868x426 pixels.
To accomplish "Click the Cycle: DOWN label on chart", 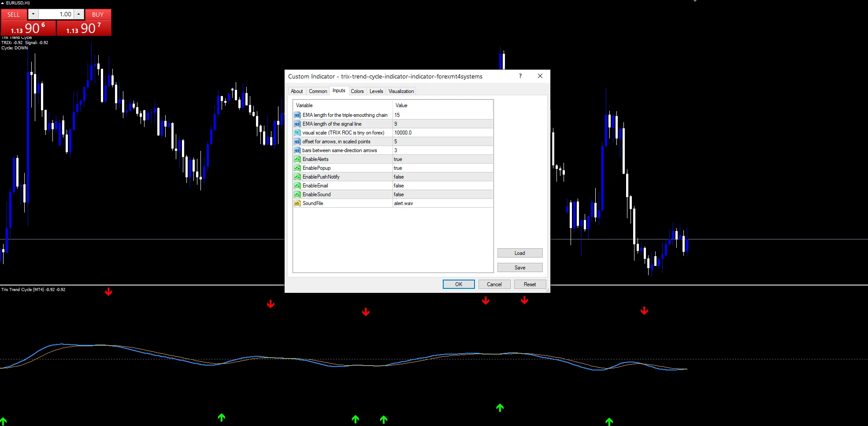I will click(15, 48).
